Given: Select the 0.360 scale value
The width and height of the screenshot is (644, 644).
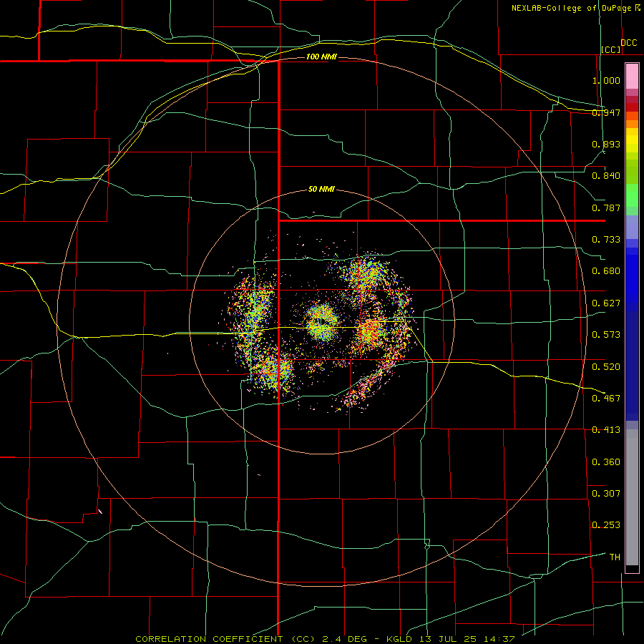Looking at the screenshot, I should click(606, 462).
